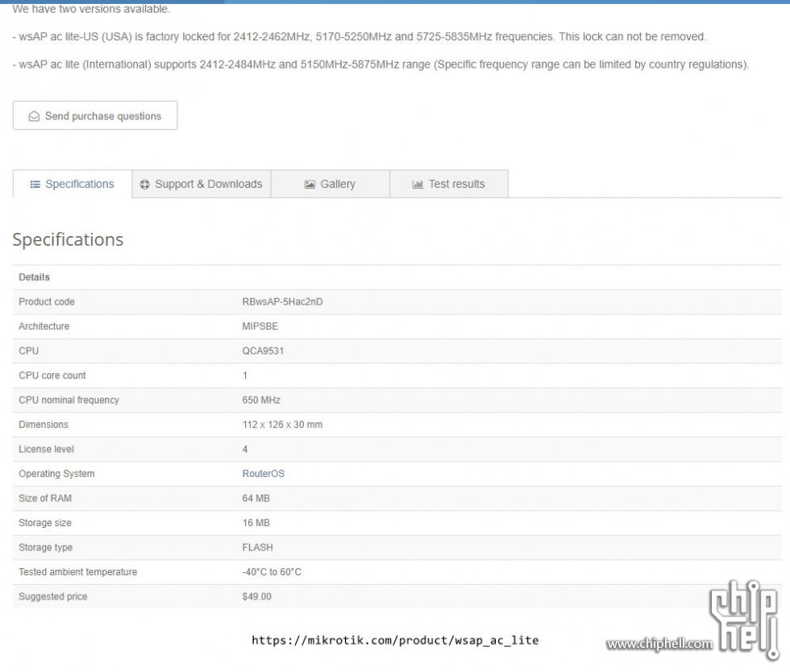Viewport: 790px width, 672px height.
Task: Select the -40°C to 60°C value
Action: tap(272, 572)
